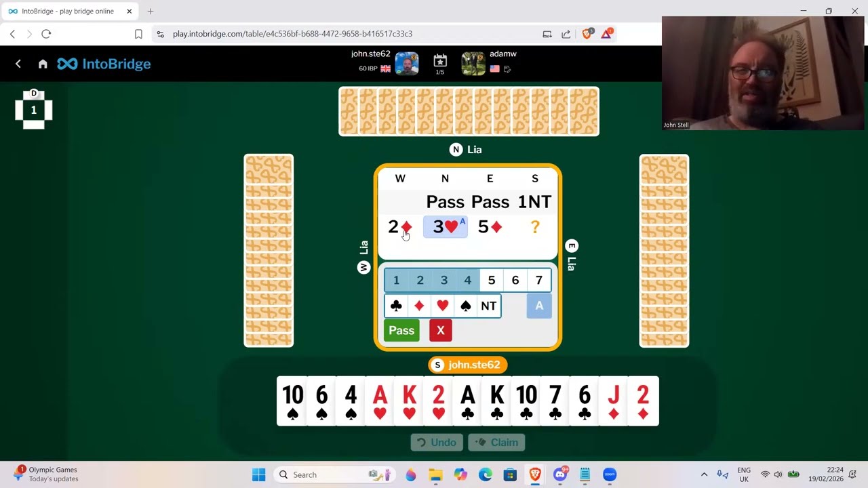Screen dimensions: 868x488
Task: Select bid level 6
Action: point(515,280)
